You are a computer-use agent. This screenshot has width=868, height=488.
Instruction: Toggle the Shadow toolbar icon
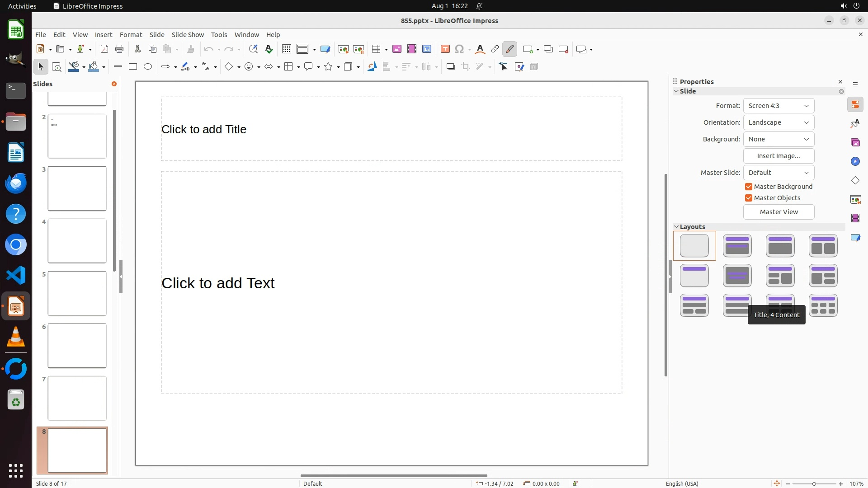pos(450,67)
